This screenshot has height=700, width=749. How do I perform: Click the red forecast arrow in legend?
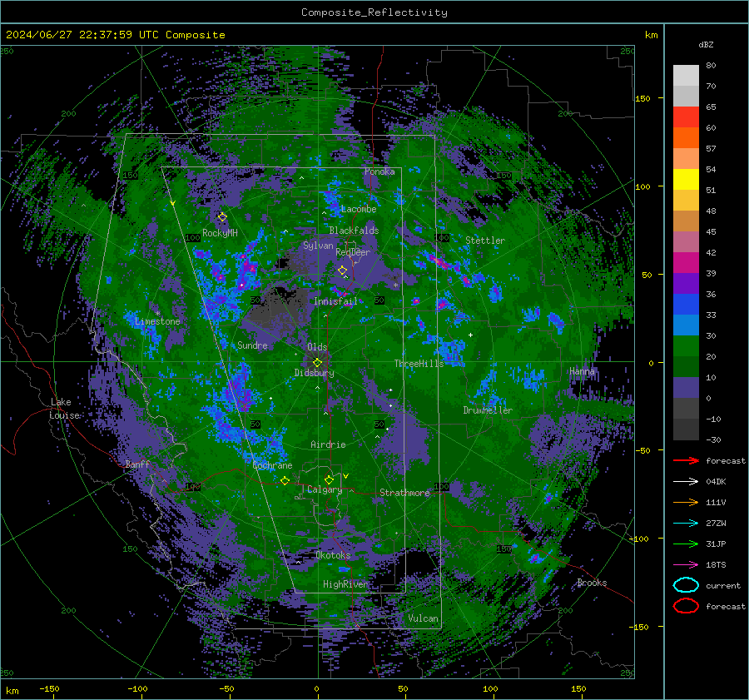click(x=686, y=460)
